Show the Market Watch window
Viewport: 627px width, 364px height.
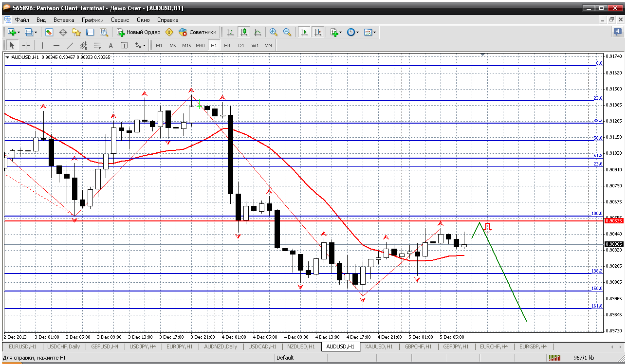coord(49,32)
